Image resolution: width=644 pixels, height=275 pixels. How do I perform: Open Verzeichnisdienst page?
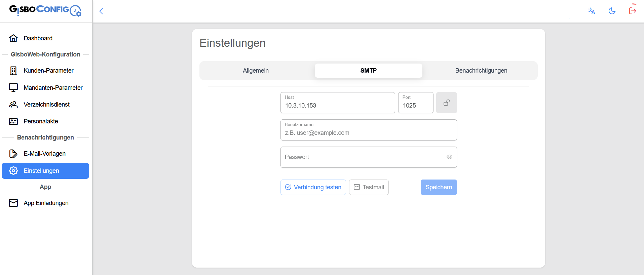point(45,105)
